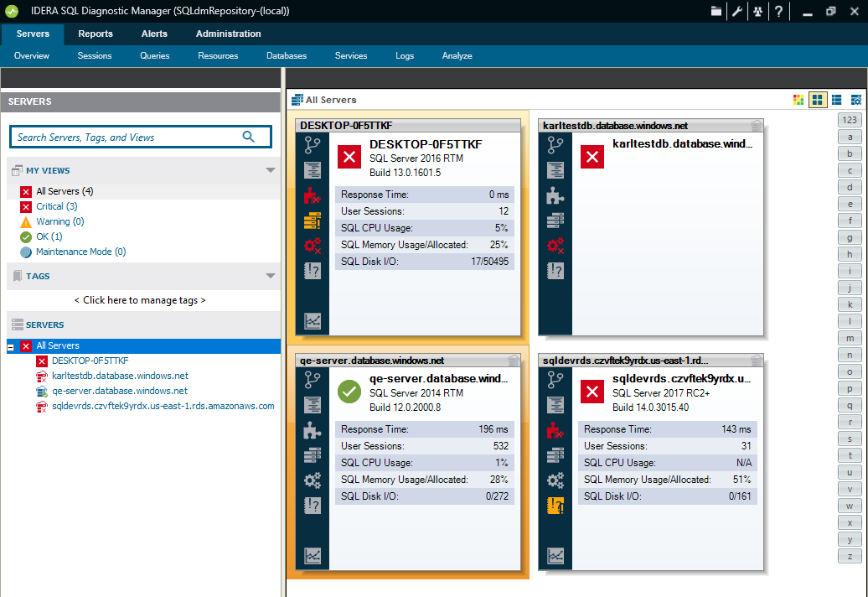Image resolution: width=868 pixels, height=597 pixels.
Task: Select the Critical (3) view
Action: (x=56, y=206)
